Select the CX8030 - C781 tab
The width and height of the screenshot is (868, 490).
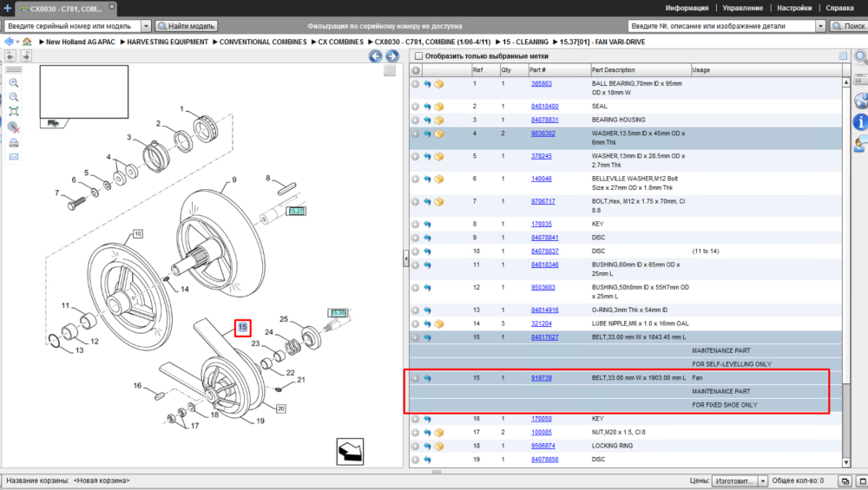(x=66, y=9)
